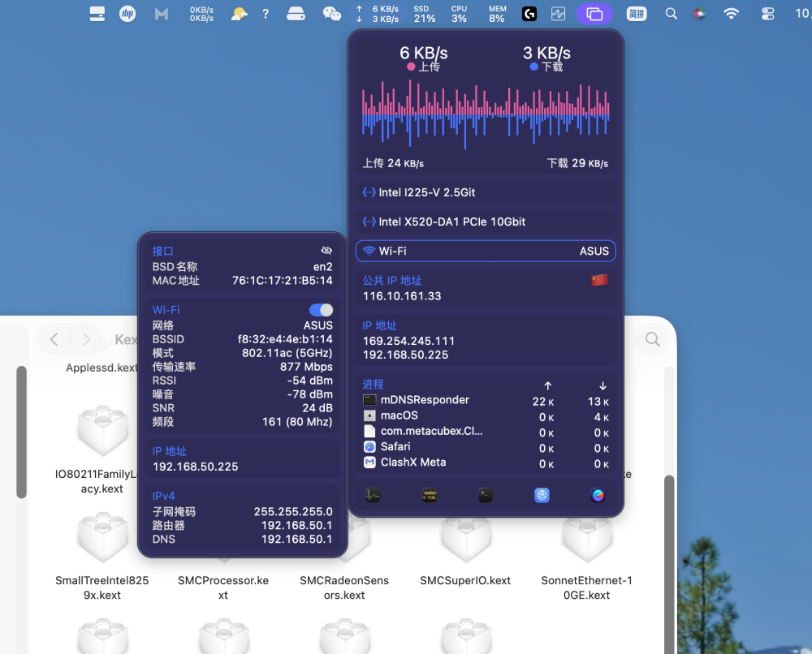Click the network traffic history graph
The width and height of the screenshot is (812, 654).
pyautogui.click(x=486, y=114)
